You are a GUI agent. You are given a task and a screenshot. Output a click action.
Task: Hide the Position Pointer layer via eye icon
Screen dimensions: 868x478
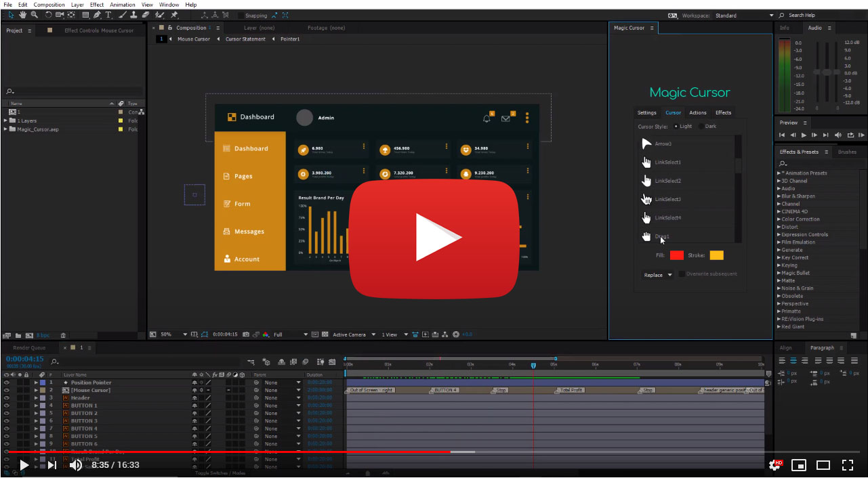click(x=7, y=383)
